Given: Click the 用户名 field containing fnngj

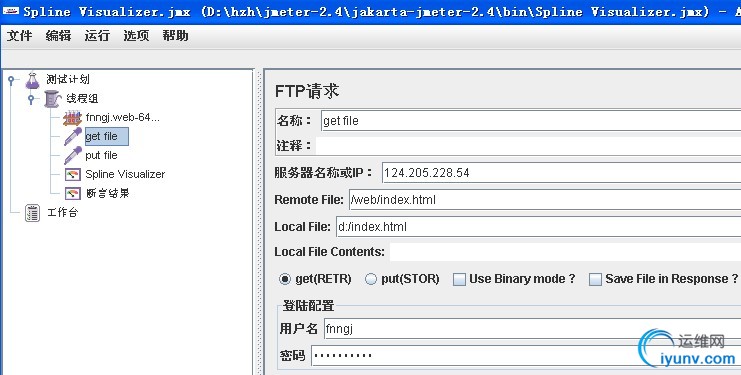Looking at the screenshot, I should point(533,328).
